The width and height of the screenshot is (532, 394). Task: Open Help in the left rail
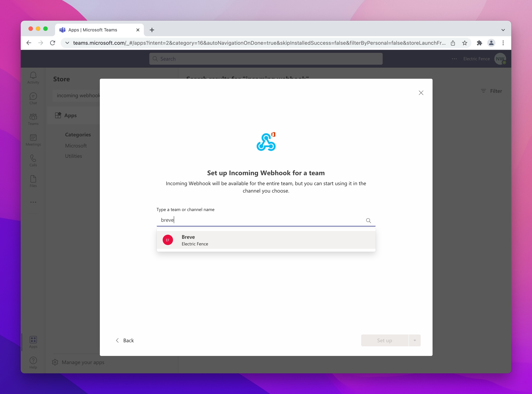click(x=33, y=363)
